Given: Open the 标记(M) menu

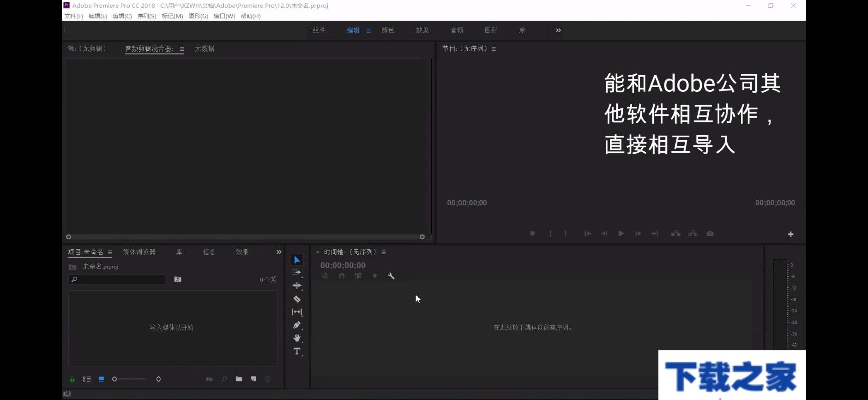Looking at the screenshot, I should (x=172, y=16).
